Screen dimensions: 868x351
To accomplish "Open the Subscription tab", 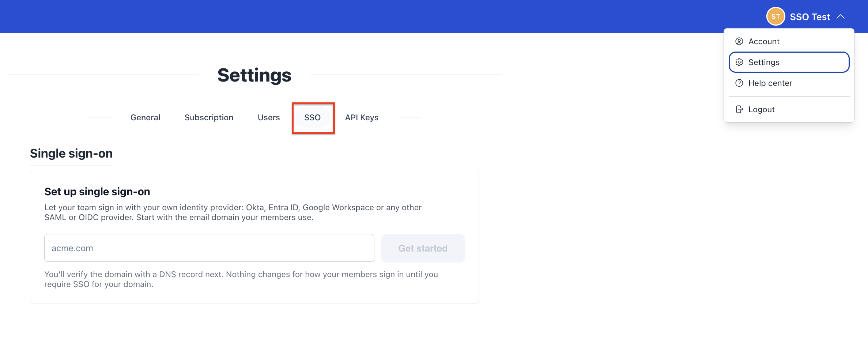I will (x=209, y=117).
